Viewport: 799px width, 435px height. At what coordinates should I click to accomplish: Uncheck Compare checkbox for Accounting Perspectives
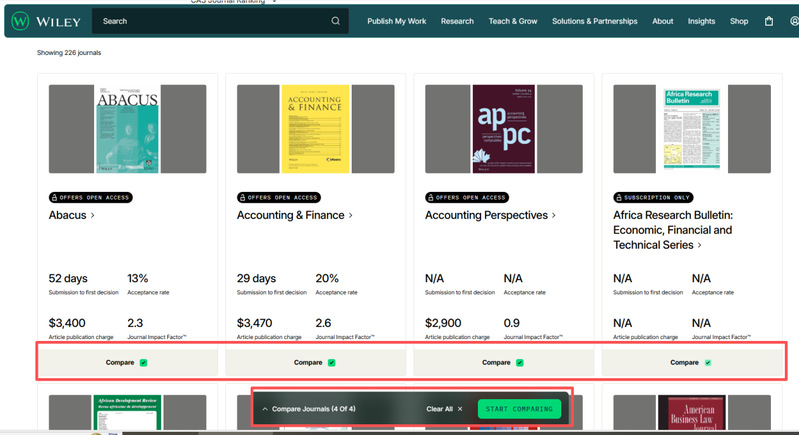(520, 363)
